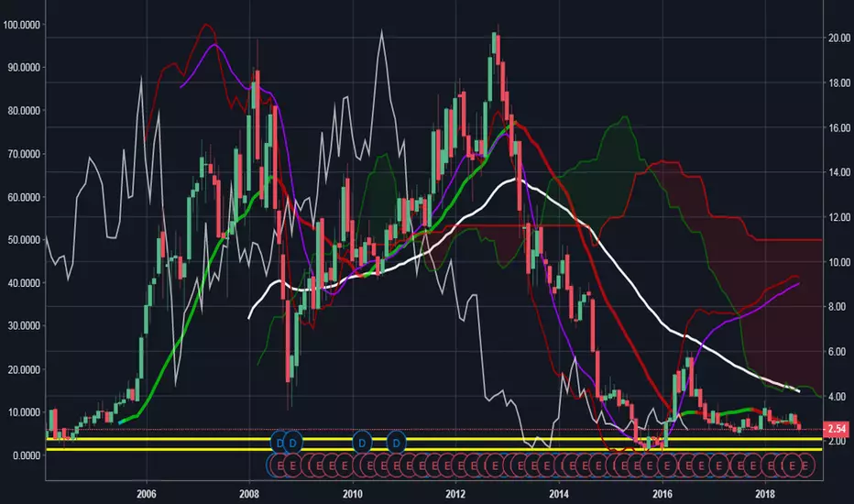Select the 2010 label on time axis
854x504 pixels.
click(x=353, y=494)
